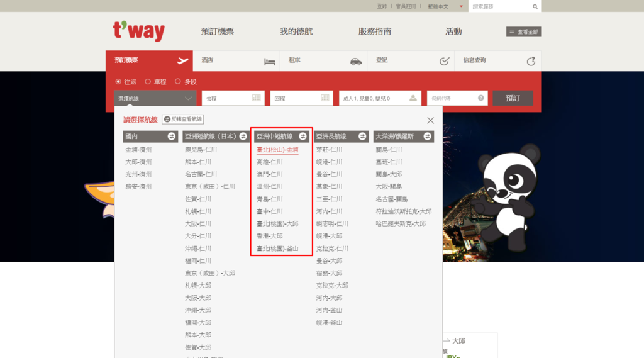Image resolution: width=644 pixels, height=358 pixels.
Task: Select route 臺北(桃園)-大邱
Action: coord(277,223)
